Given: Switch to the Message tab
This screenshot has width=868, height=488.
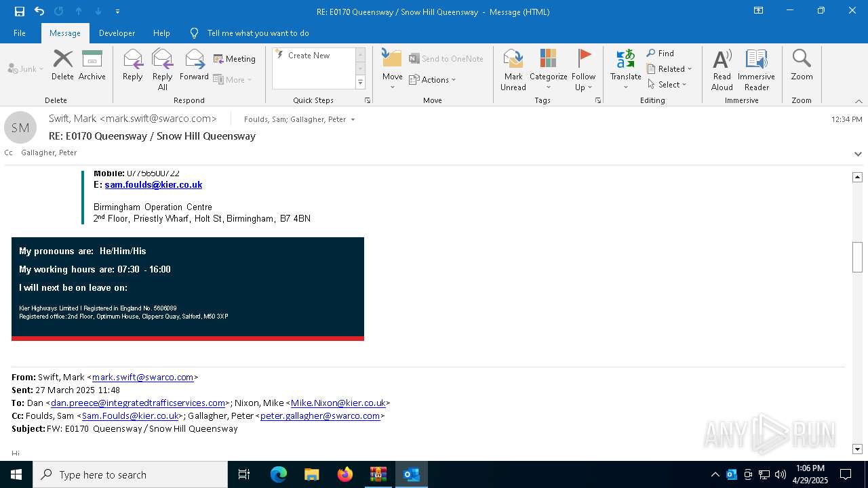Looking at the screenshot, I should tap(65, 33).
